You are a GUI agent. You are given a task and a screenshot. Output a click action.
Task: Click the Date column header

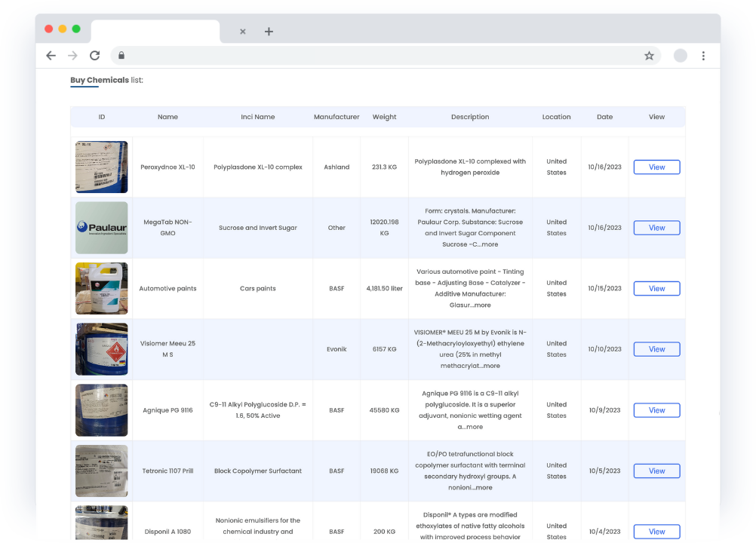point(604,117)
